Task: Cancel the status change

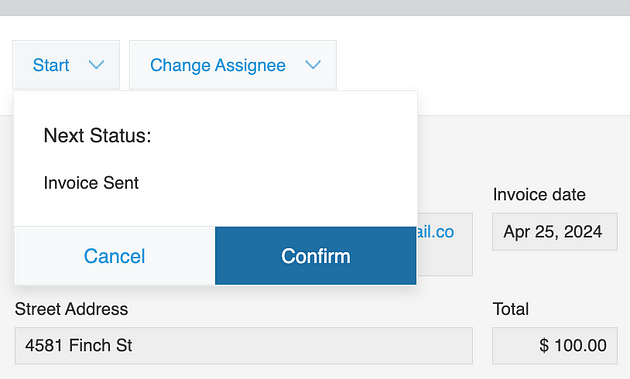Action: coord(115,256)
